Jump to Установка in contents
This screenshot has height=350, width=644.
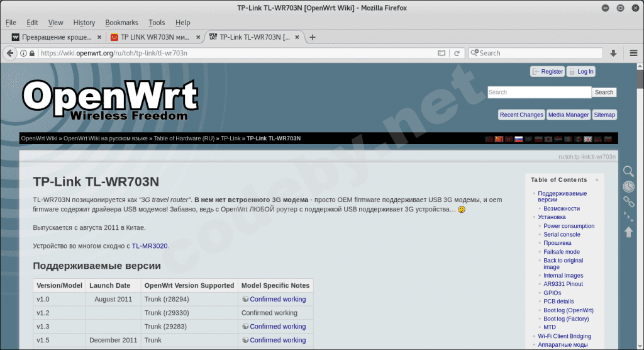pyautogui.click(x=552, y=217)
